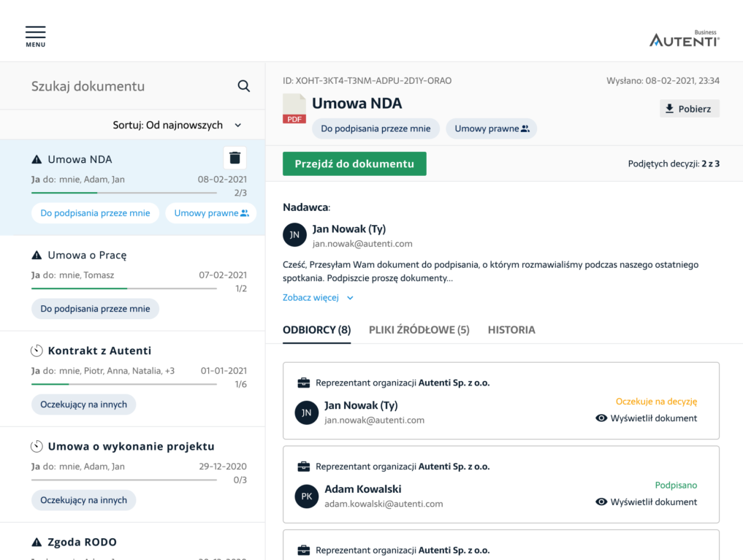Switch to PLIKI ŹRÓDŁOWE tab
The width and height of the screenshot is (743, 560).
tap(419, 330)
